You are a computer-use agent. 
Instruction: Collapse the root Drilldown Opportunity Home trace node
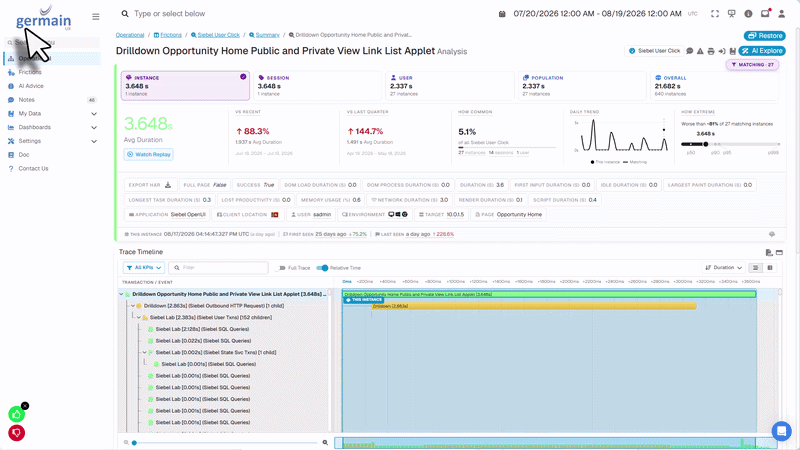click(x=121, y=294)
